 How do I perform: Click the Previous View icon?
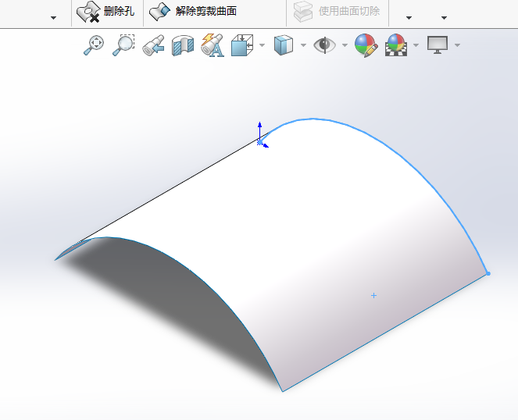(153, 45)
